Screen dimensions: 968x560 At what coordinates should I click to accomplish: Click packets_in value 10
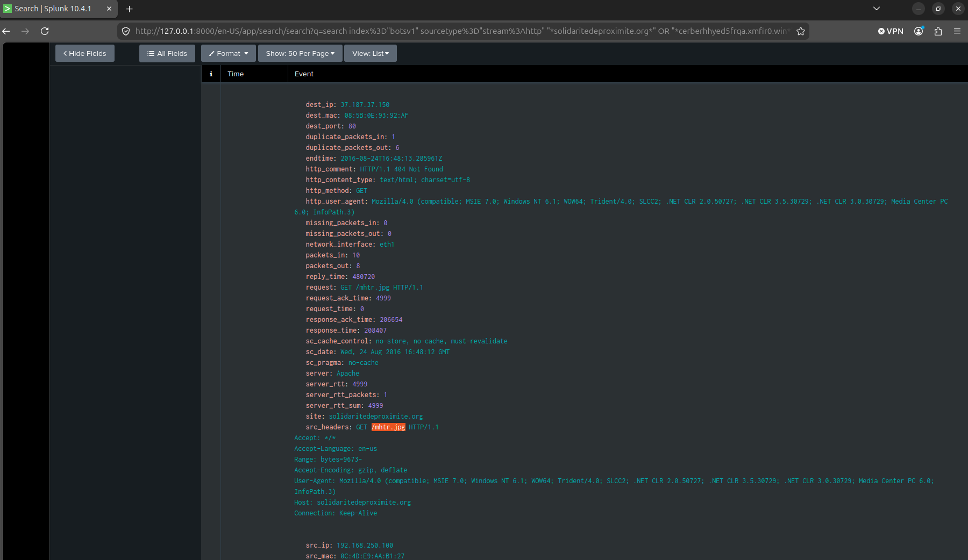click(356, 255)
